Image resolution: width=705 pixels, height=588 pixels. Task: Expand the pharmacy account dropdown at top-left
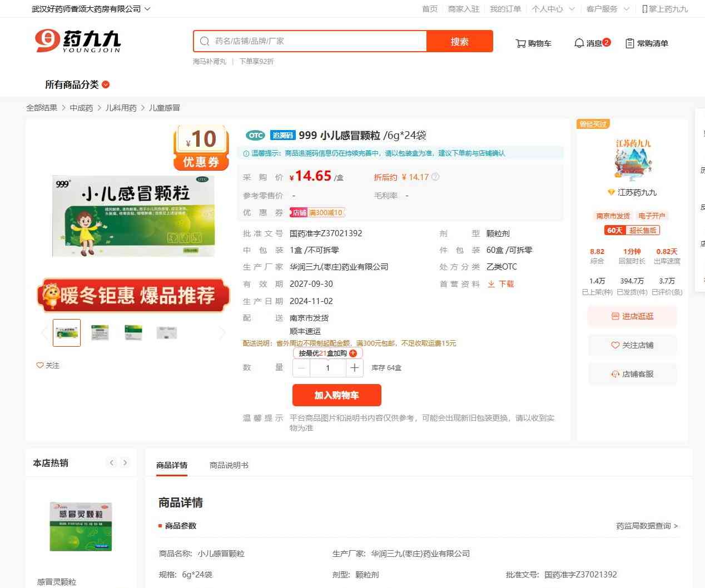[147, 9]
